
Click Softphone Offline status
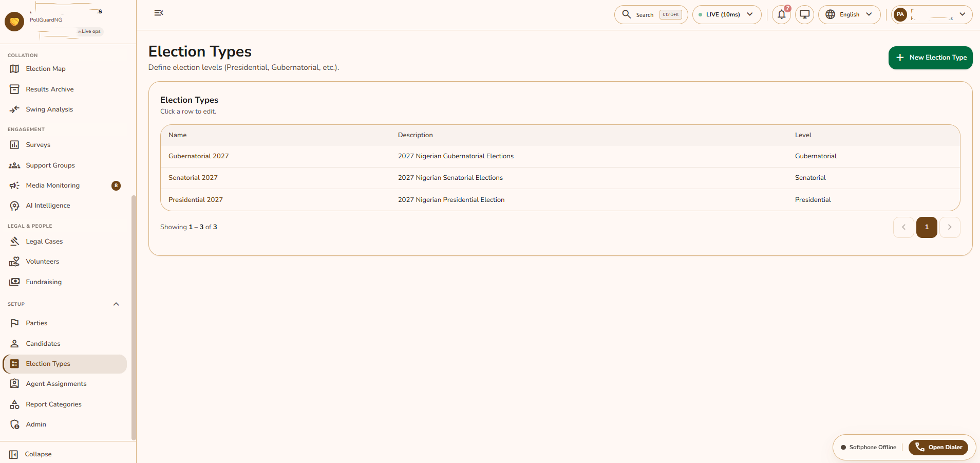coord(869,448)
